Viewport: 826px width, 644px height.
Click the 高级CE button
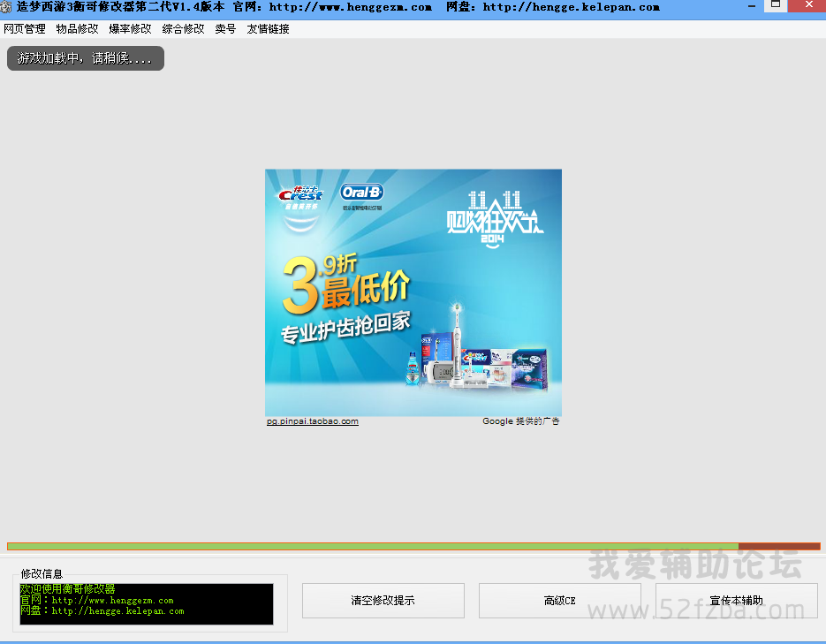(559, 601)
